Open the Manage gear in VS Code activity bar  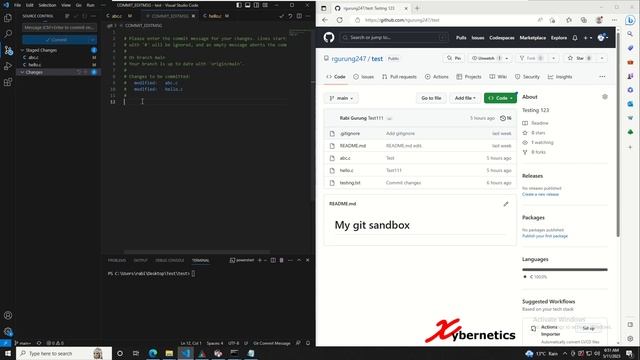[8, 331]
